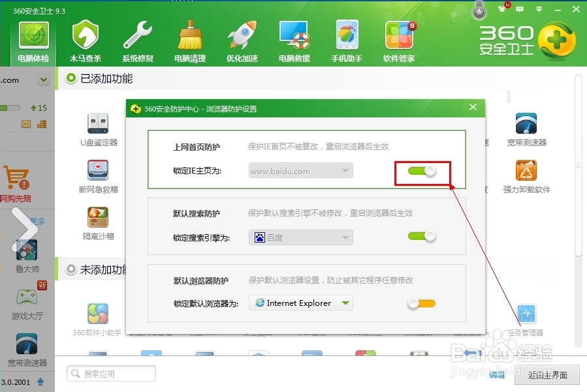Enable the default browser lock toggle
The height and width of the screenshot is (392, 587).
[x=421, y=303]
